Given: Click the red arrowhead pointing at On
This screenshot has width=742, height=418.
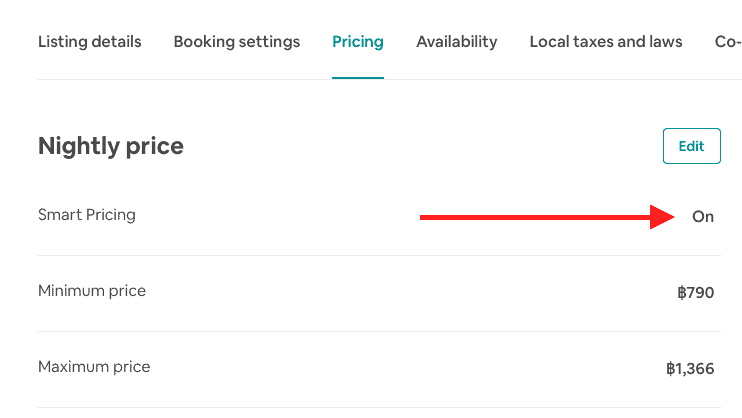Looking at the screenshot, I should [664, 216].
